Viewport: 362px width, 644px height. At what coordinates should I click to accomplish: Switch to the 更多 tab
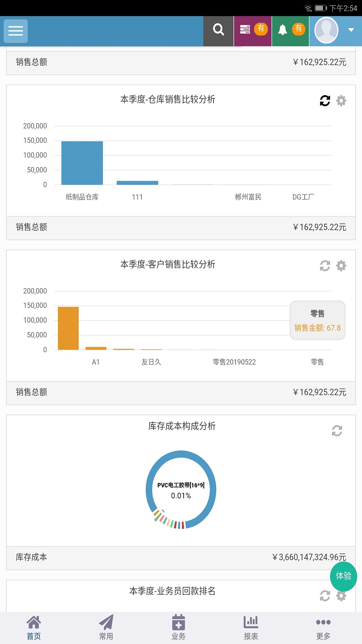tap(323, 628)
